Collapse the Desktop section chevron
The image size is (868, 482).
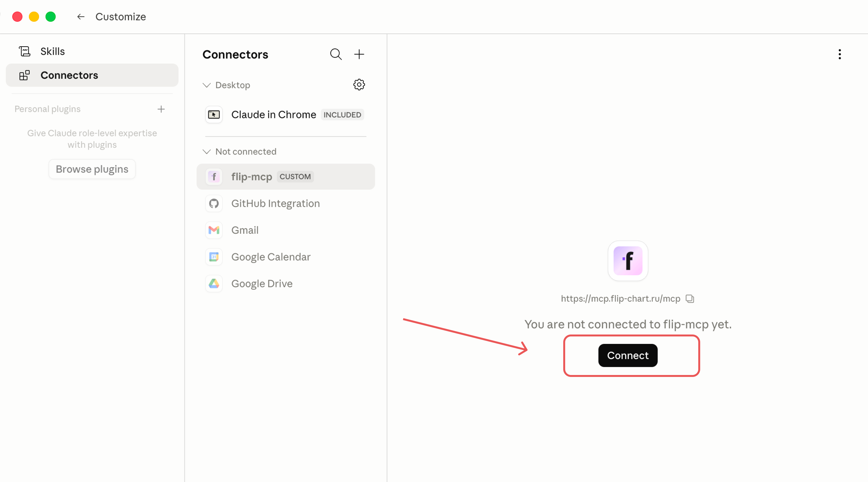[207, 85]
